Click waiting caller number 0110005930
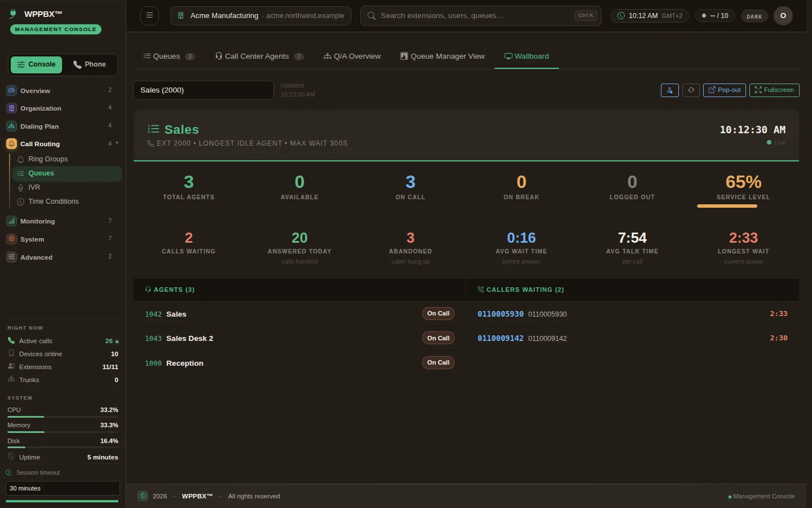The height and width of the screenshot is (508, 812). pos(500,314)
